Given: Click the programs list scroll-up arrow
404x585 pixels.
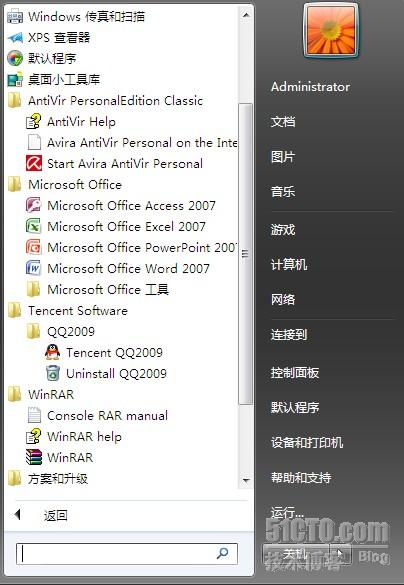Looking at the screenshot, I should coord(246,15).
